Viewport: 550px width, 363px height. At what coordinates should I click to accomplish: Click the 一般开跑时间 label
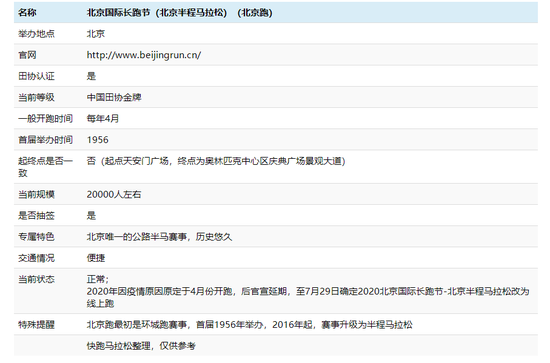[x=45, y=119]
